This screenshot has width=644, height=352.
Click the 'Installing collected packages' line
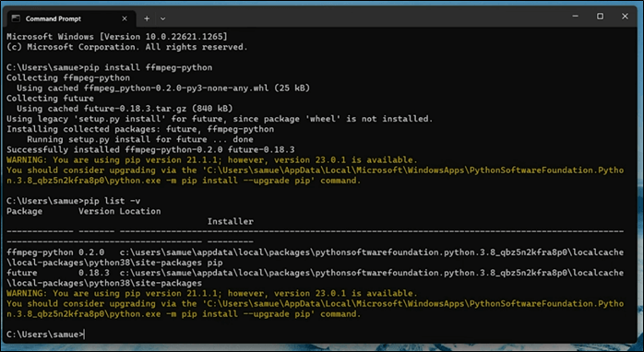140,129
